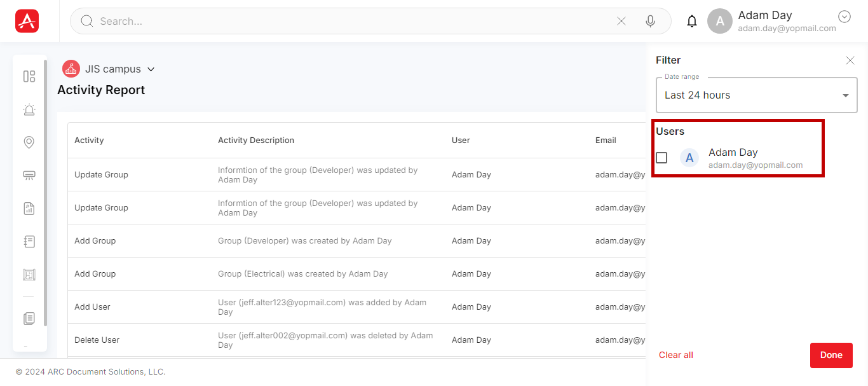Click the Clear all link
The height and width of the screenshot is (386, 868).
pyautogui.click(x=676, y=355)
